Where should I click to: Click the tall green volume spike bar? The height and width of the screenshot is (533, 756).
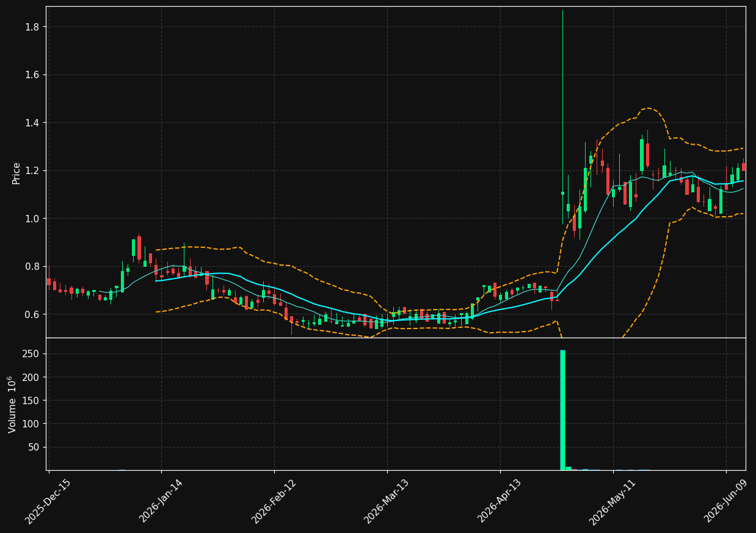562,410
